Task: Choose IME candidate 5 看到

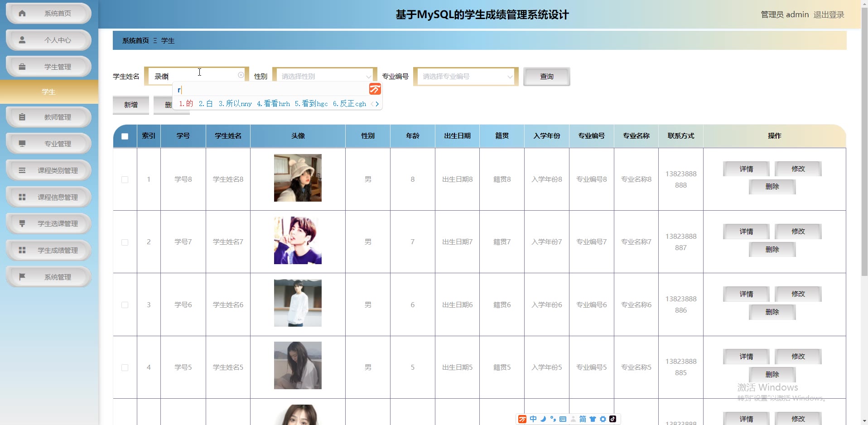Action: (311, 104)
